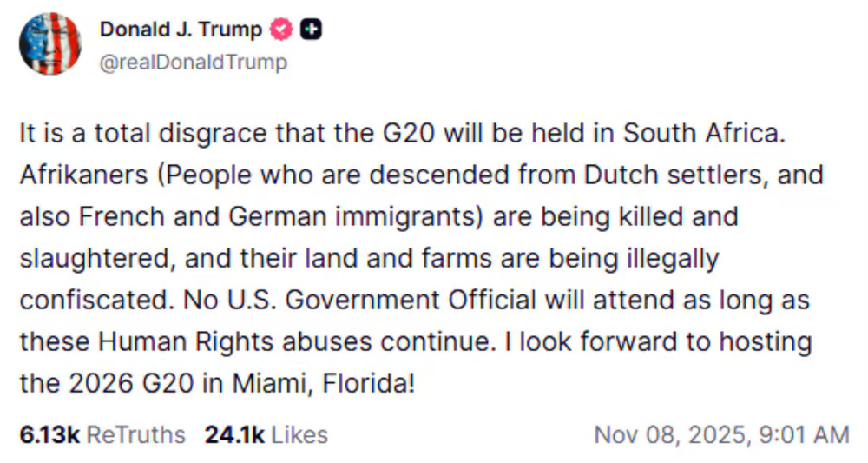Click the words "South Africa" in the post

pyautogui.click(x=717, y=136)
